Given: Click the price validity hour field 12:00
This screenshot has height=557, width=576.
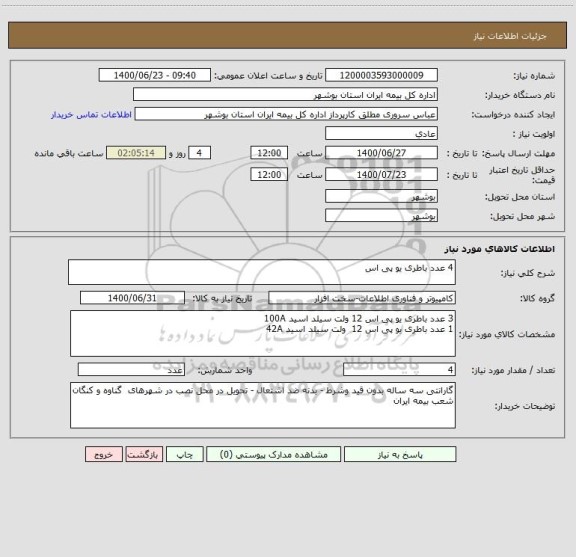Looking at the screenshot, I should point(269,175).
